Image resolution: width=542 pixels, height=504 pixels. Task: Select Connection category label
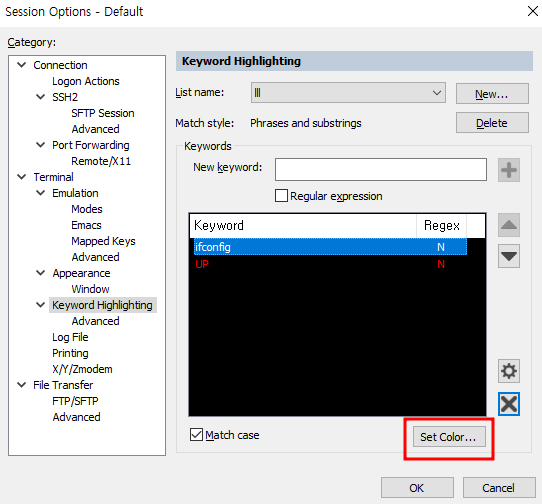[60, 65]
